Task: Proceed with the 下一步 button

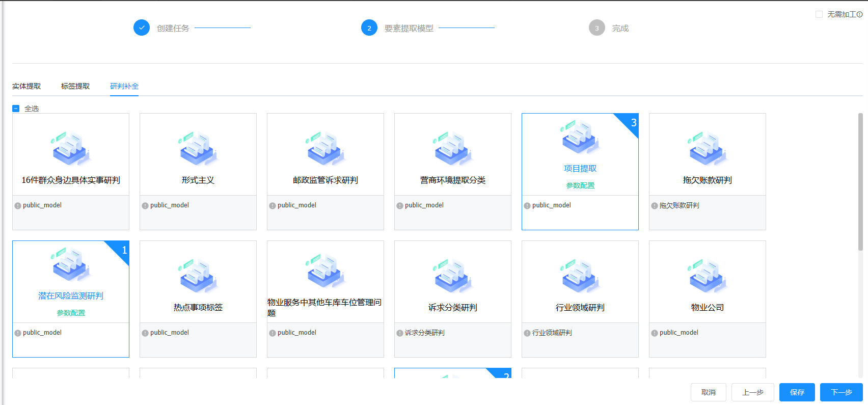Action: point(842,392)
